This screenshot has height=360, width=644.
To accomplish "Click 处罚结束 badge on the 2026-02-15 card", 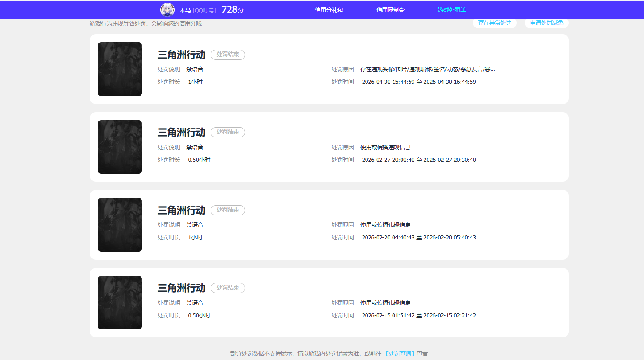I will pyautogui.click(x=228, y=288).
